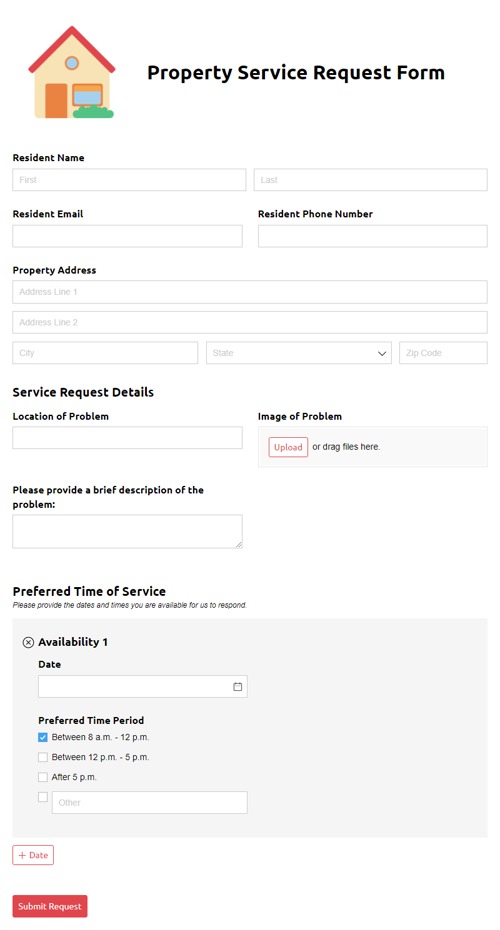Click the Resident Name label
This screenshot has height=930, width=500.
pos(48,158)
